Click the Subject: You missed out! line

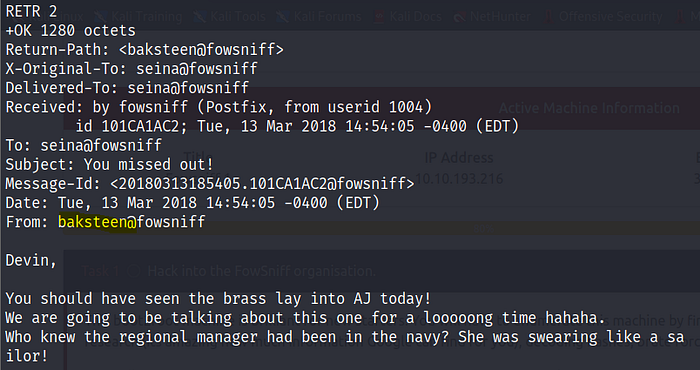tap(109, 165)
